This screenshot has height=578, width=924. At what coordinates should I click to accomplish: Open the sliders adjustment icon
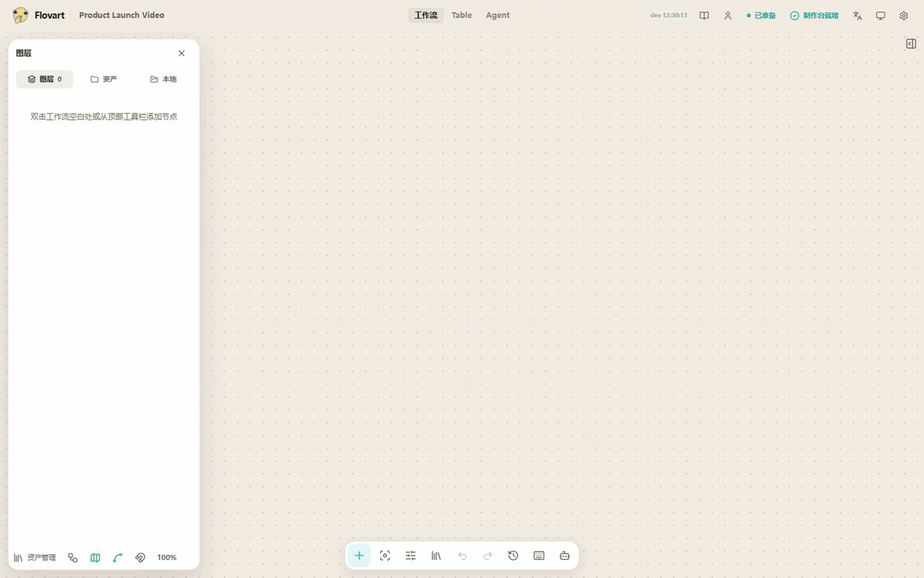pyautogui.click(x=411, y=556)
